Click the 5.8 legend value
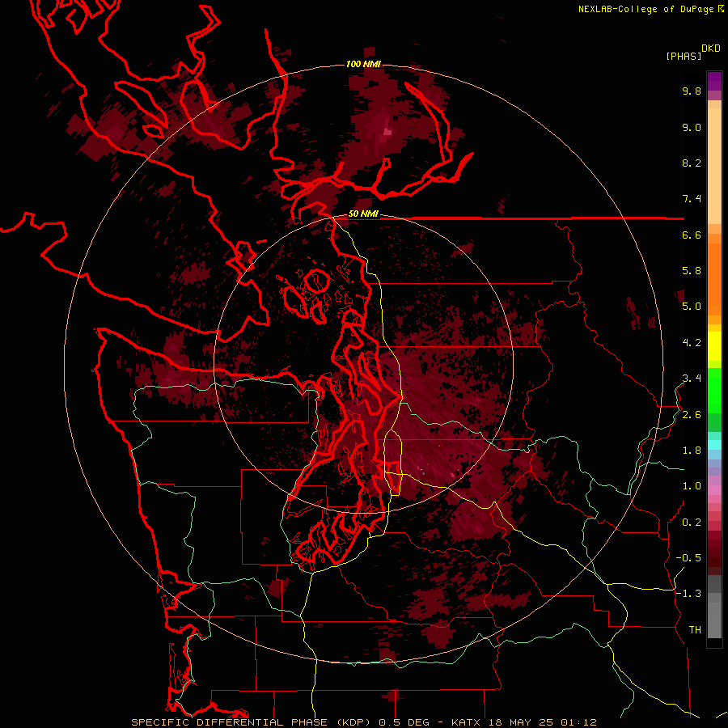Image resolution: width=728 pixels, height=728 pixels. click(692, 271)
